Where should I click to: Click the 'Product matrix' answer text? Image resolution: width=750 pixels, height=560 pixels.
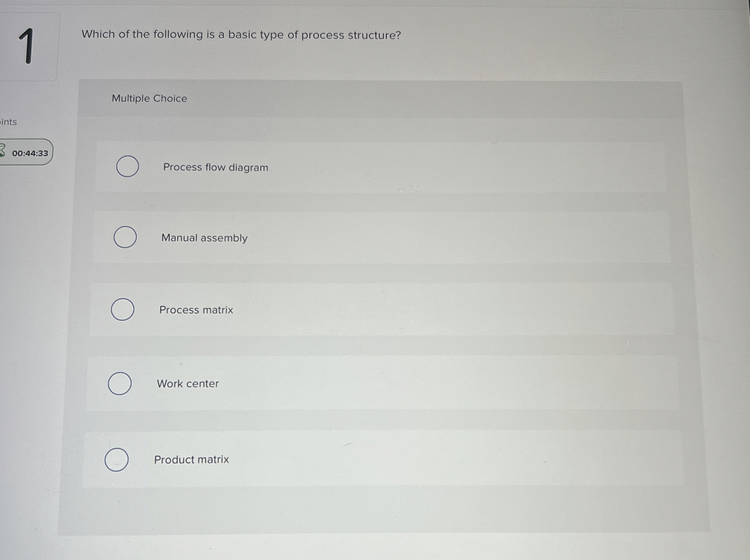(x=192, y=460)
